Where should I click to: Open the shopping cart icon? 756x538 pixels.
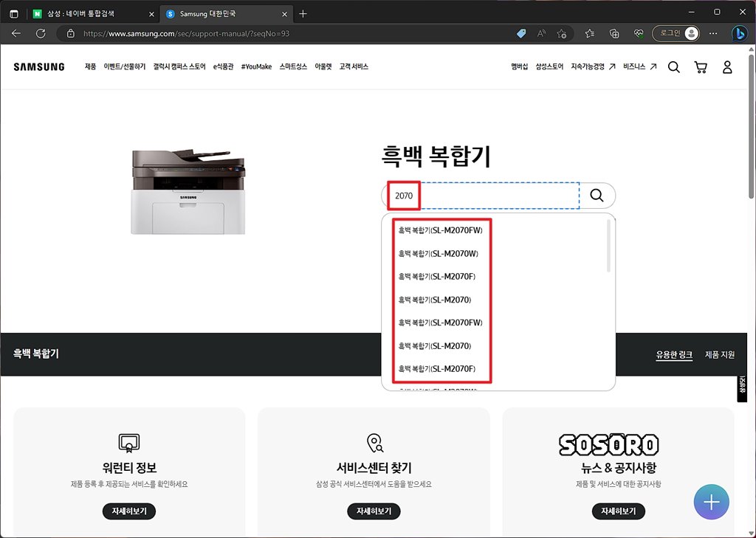(x=701, y=67)
